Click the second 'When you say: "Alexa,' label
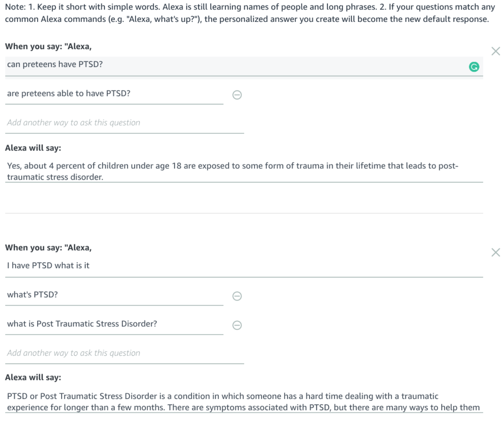 [48, 247]
